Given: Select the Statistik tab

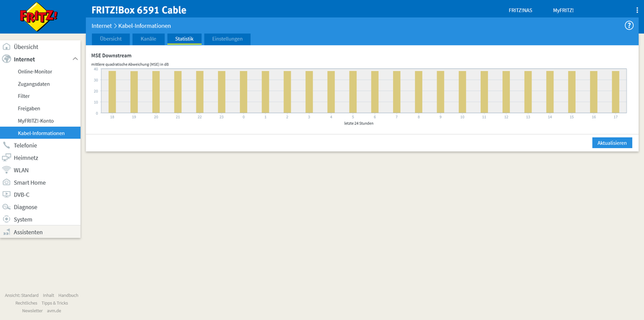Looking at the screenshot, I should [184, 39].
